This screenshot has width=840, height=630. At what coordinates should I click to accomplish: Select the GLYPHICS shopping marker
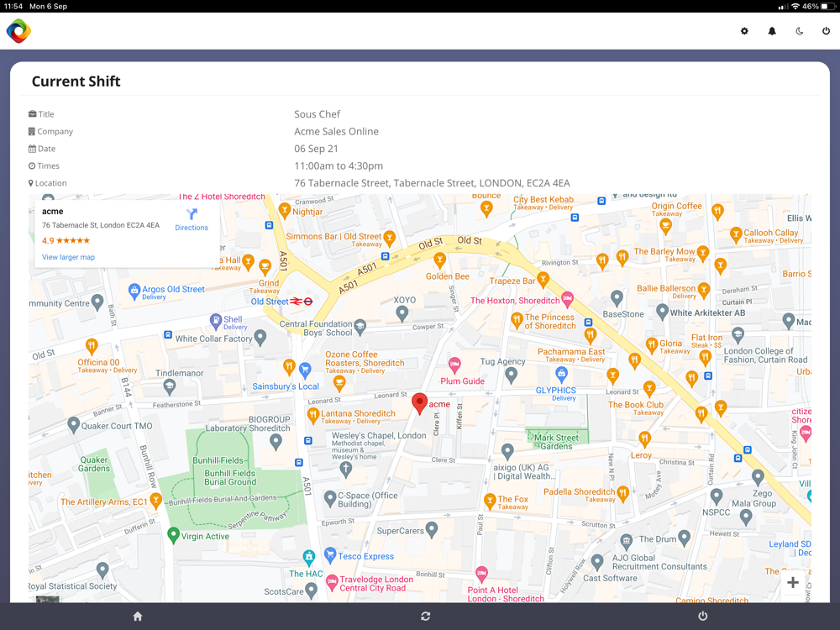(561, 374)
